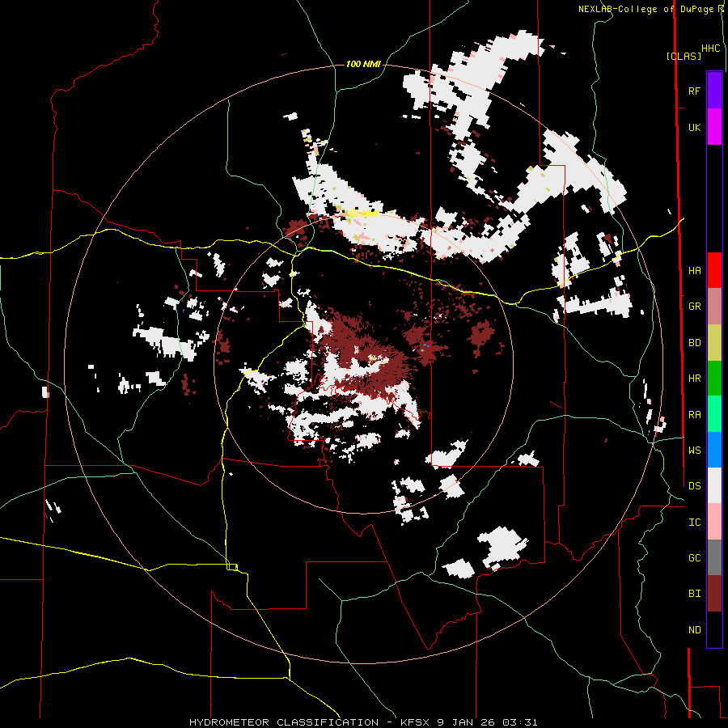
Task: Click the RF legend label
Action: click(695, 91)
